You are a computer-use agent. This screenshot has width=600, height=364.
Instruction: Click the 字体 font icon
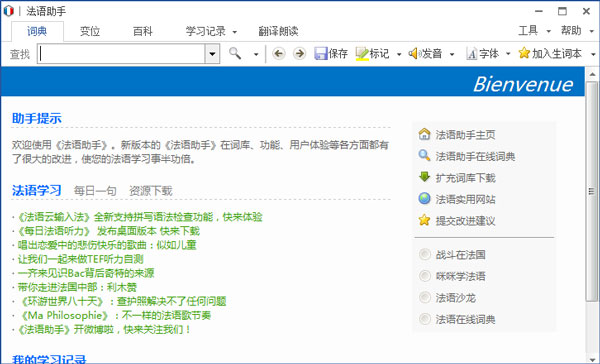pyautogui.click(x=471, y=54)
